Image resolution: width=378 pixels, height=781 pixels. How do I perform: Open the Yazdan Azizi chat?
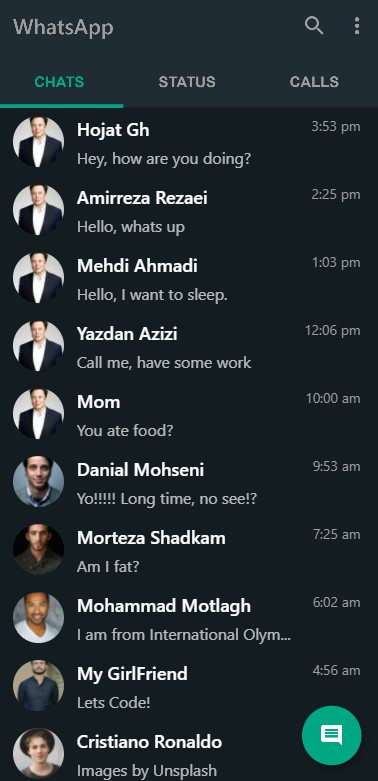click(x=189, y=346)
